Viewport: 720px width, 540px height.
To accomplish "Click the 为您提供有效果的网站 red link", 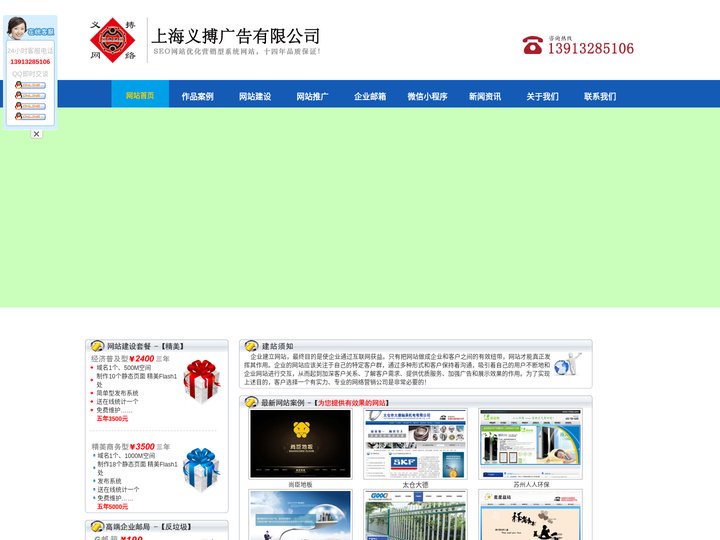I will [352, 403].
